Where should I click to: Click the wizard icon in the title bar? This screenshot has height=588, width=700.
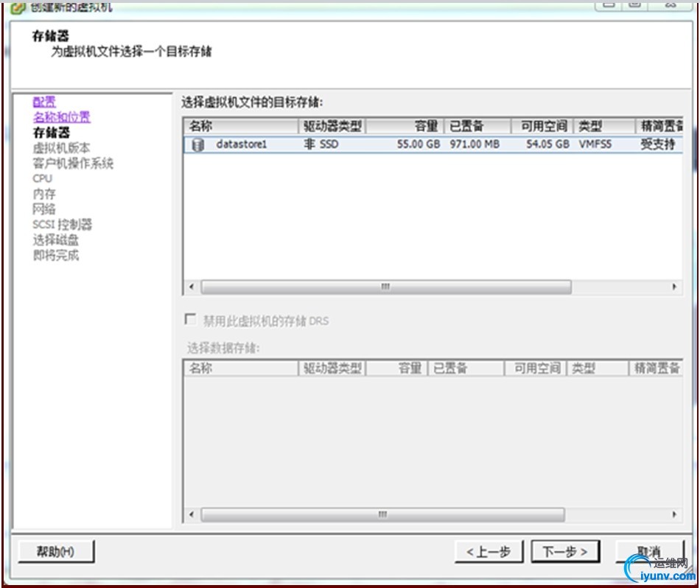pyautogui.click(x=18, y=7)
